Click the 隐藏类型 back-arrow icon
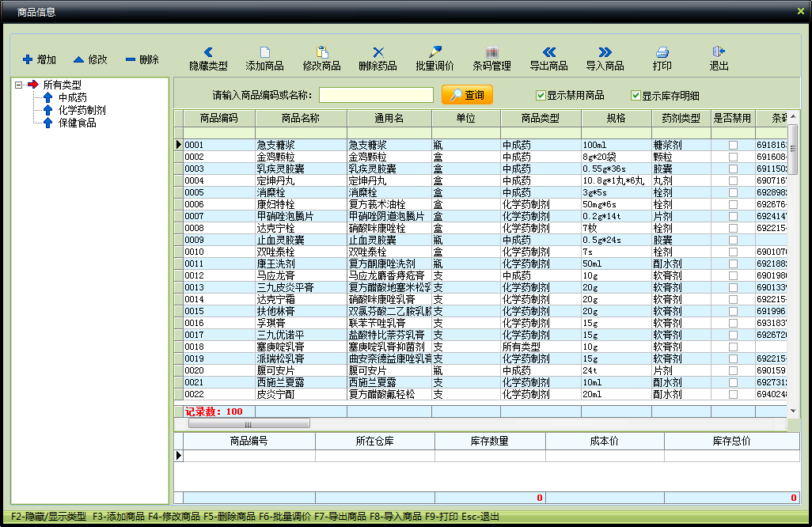This screenshot has width=812, height=527. [208, 52]
